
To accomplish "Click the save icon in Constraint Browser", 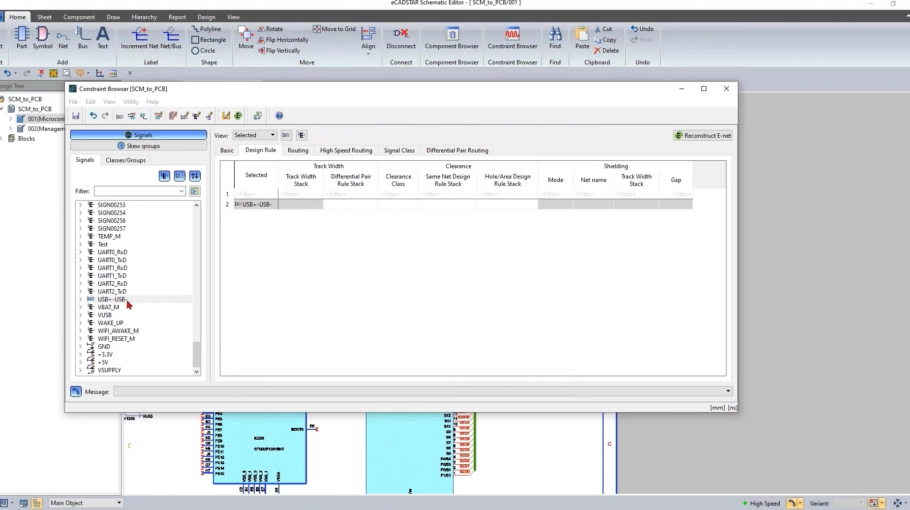I will 75,116.
